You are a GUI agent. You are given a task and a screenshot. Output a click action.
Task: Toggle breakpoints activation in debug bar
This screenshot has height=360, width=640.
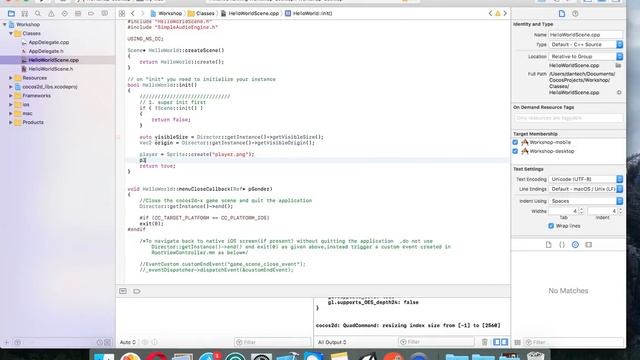point(137,291)
